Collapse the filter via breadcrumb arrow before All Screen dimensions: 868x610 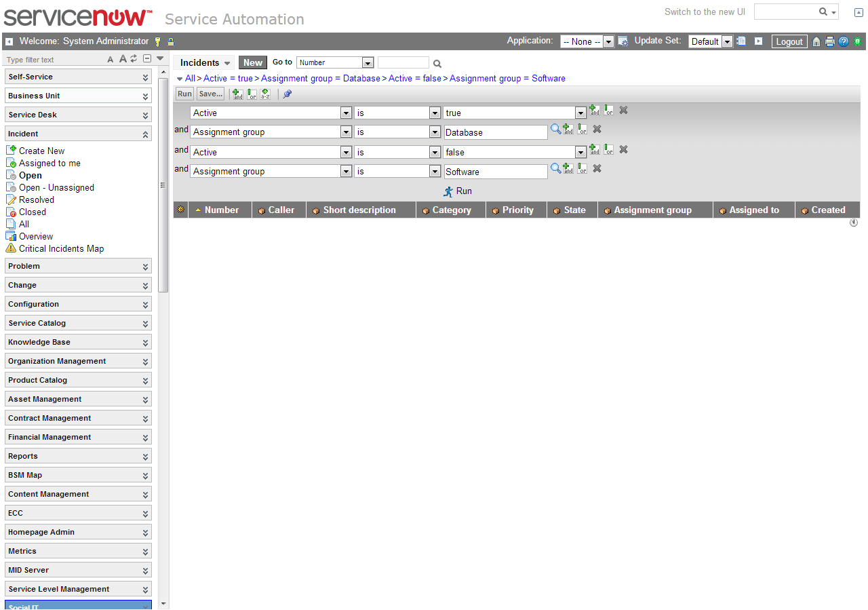pyautogui.click(x=180, y=79)
